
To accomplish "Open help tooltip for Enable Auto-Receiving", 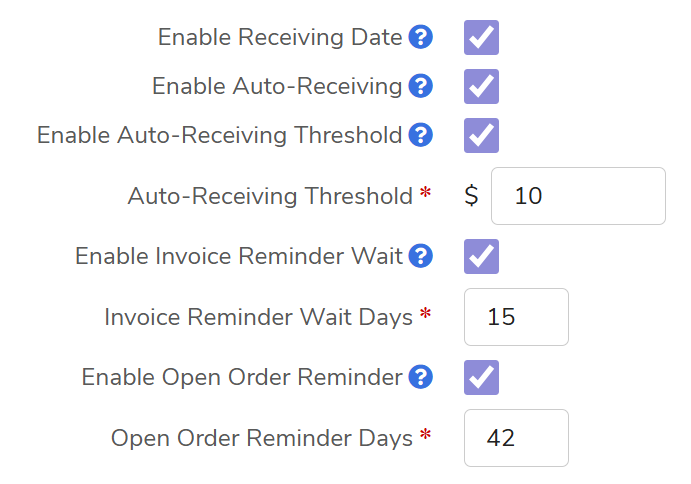I will pos(421,87).
